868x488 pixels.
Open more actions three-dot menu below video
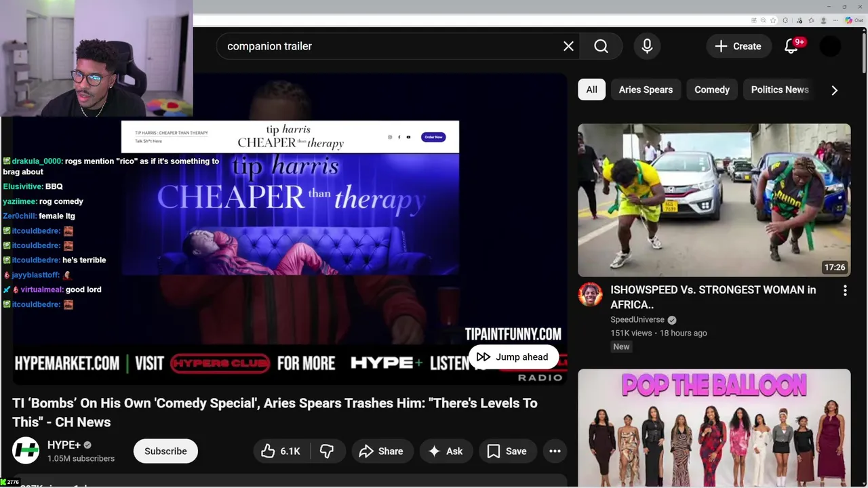click(555, 451)
